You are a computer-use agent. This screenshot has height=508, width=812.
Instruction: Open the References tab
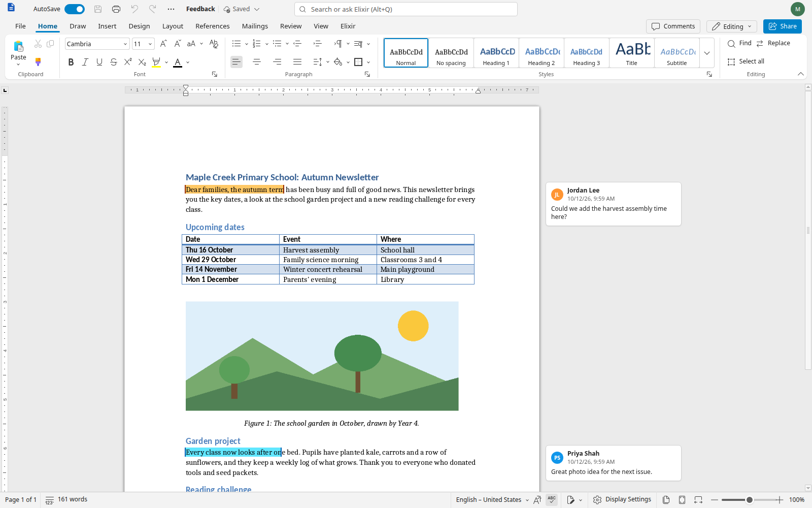click(x=213, y=26)
